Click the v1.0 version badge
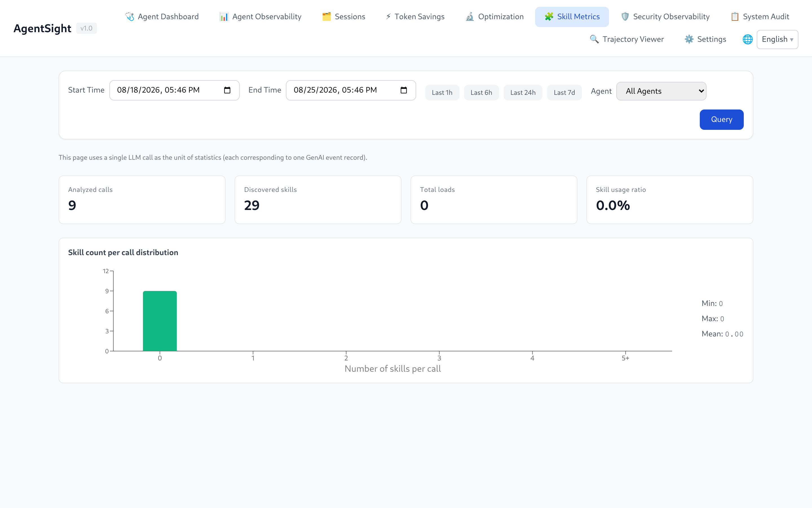This screenshot has height=508, width=812. [86, 28]
